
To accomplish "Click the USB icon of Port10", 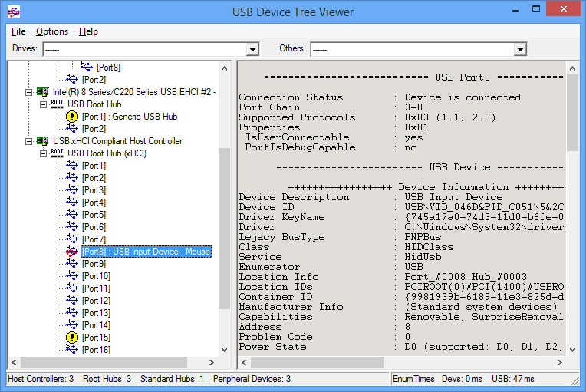I will pos(72,275).
